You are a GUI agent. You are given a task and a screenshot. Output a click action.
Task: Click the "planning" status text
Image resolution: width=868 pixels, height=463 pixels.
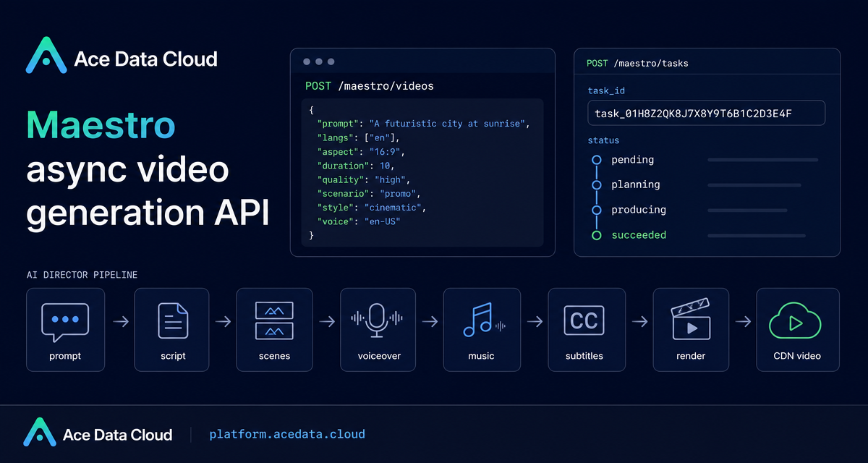click(x=636, y=185)
